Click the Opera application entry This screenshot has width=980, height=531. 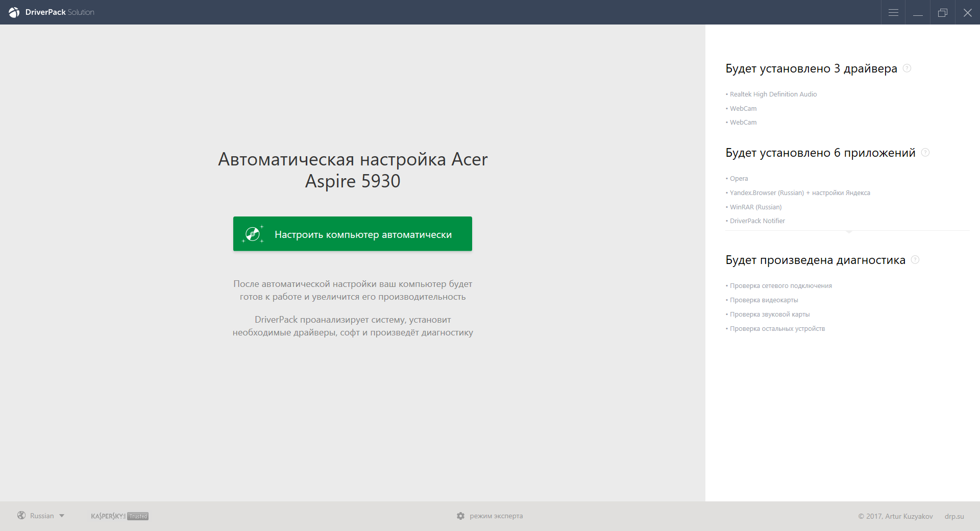[739, 179]
